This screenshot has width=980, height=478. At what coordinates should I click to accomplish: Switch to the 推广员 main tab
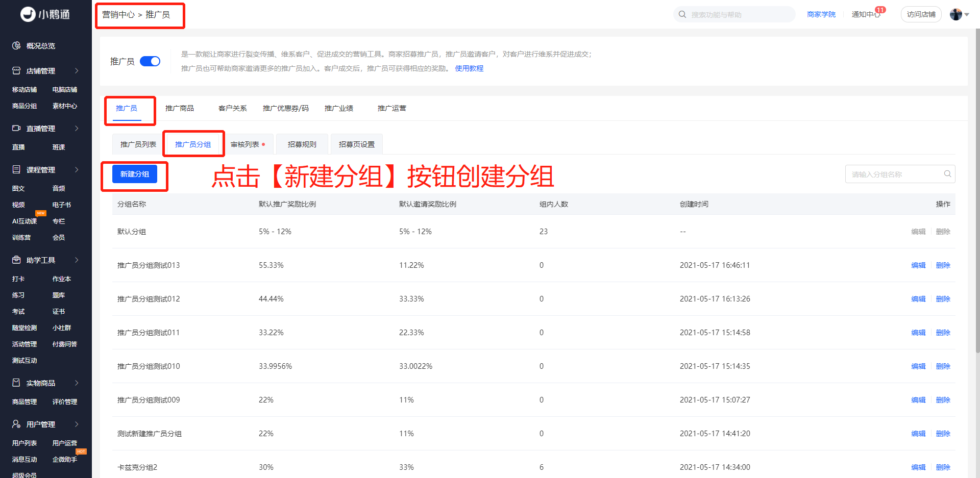click(x=127, y=108)
